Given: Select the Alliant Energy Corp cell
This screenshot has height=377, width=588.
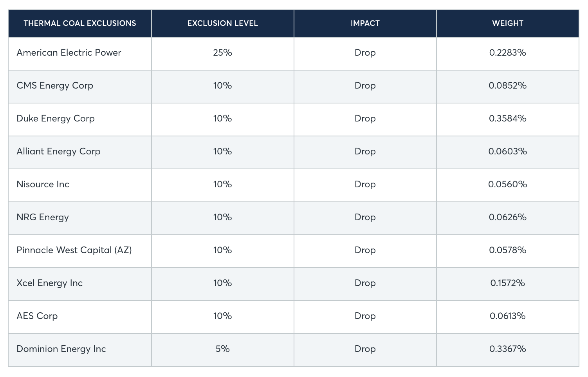Looking at the screenshot, I should pyautogui.click(x=58, y=152).
